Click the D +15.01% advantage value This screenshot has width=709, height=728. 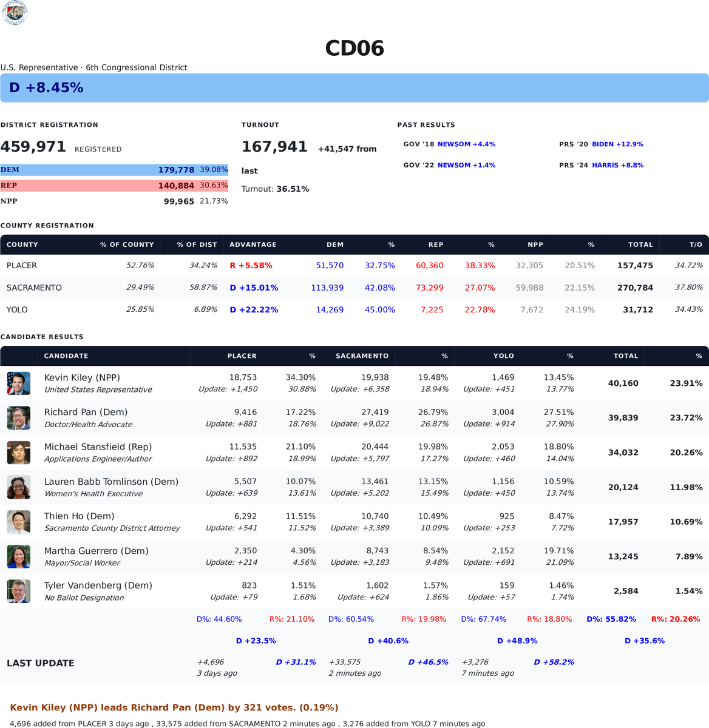(254, 288)
